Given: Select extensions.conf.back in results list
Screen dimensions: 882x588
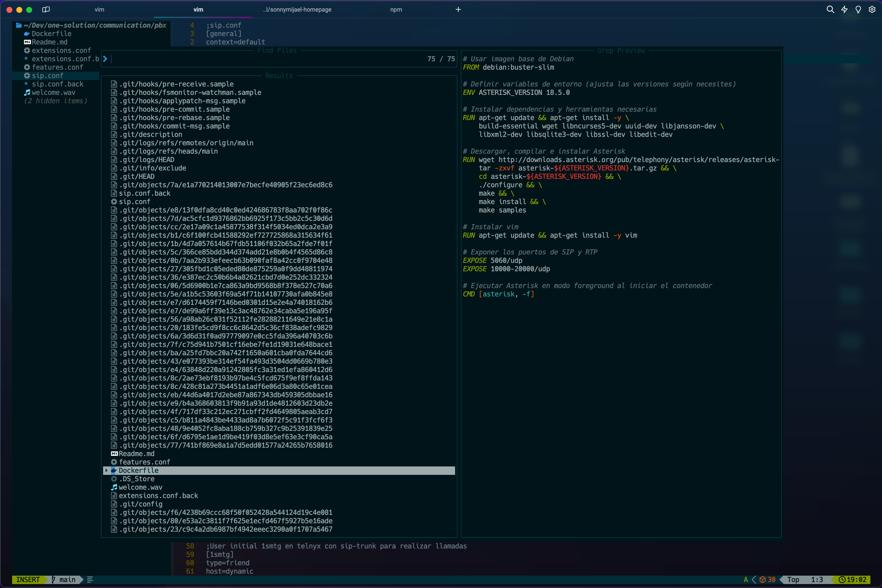Looking at the screenshot, I should [x=158, y=495].
